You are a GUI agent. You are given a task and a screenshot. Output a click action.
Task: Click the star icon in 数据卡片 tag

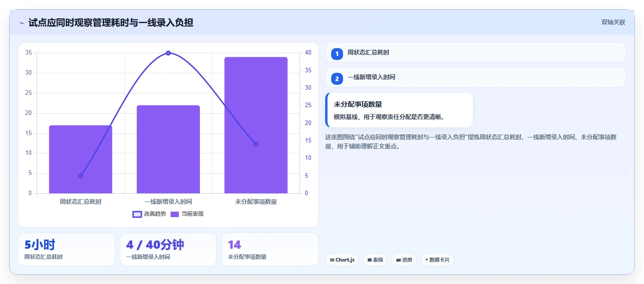(426, 260)
